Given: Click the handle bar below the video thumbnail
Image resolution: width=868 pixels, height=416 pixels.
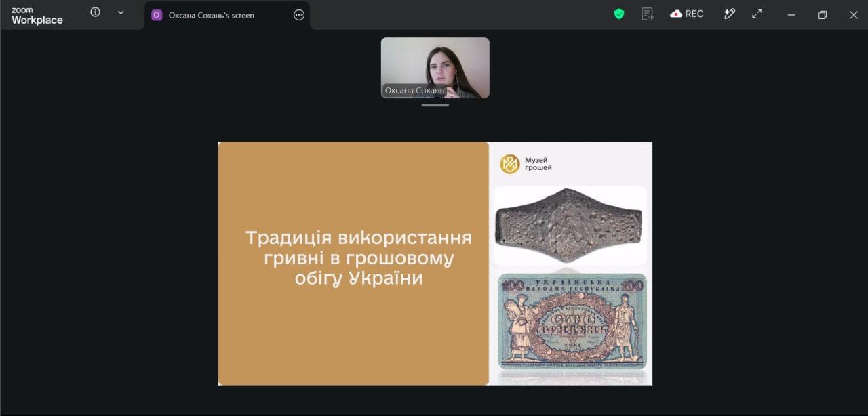Looking at the screenshot, I should (x=435, y=105).
